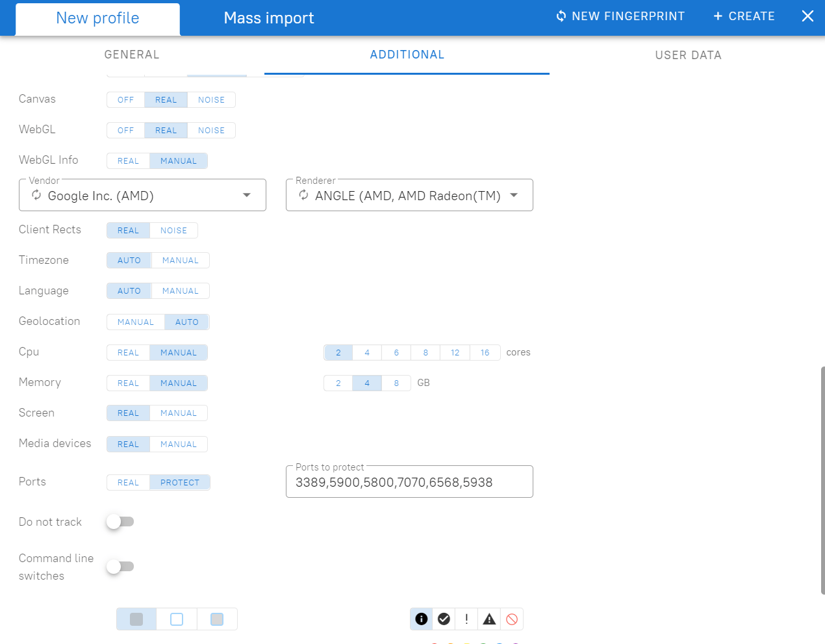Choose 8 CPU cores

coord(425,352)
